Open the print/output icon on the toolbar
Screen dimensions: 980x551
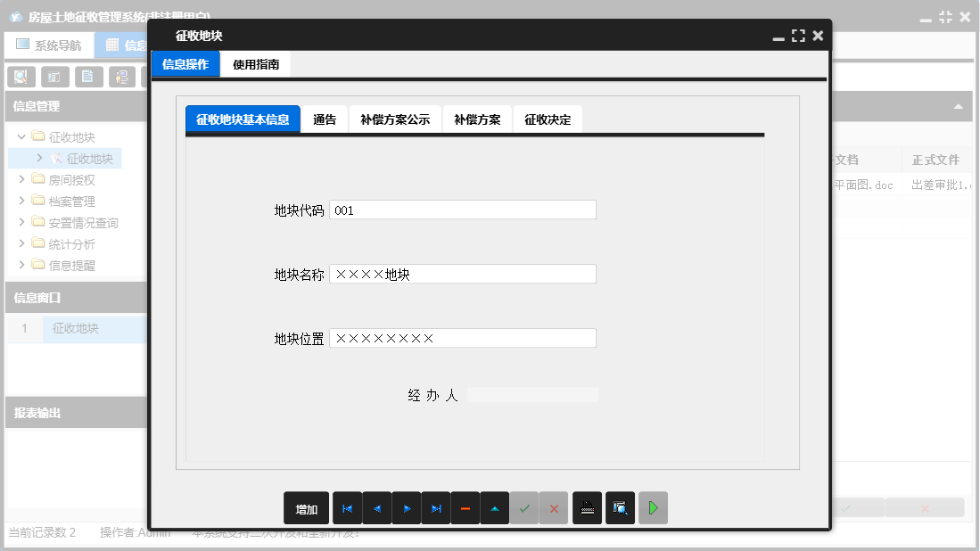(x=587, y=507)
